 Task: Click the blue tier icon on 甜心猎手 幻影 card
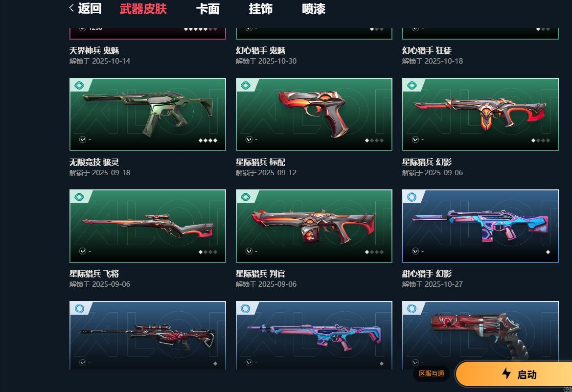coord(412,197)
